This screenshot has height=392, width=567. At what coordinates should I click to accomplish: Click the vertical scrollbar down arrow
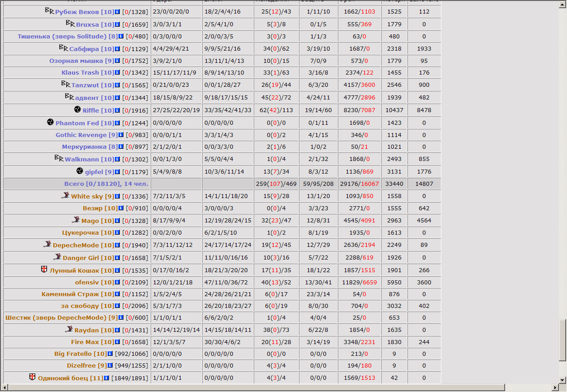point(562,380)
